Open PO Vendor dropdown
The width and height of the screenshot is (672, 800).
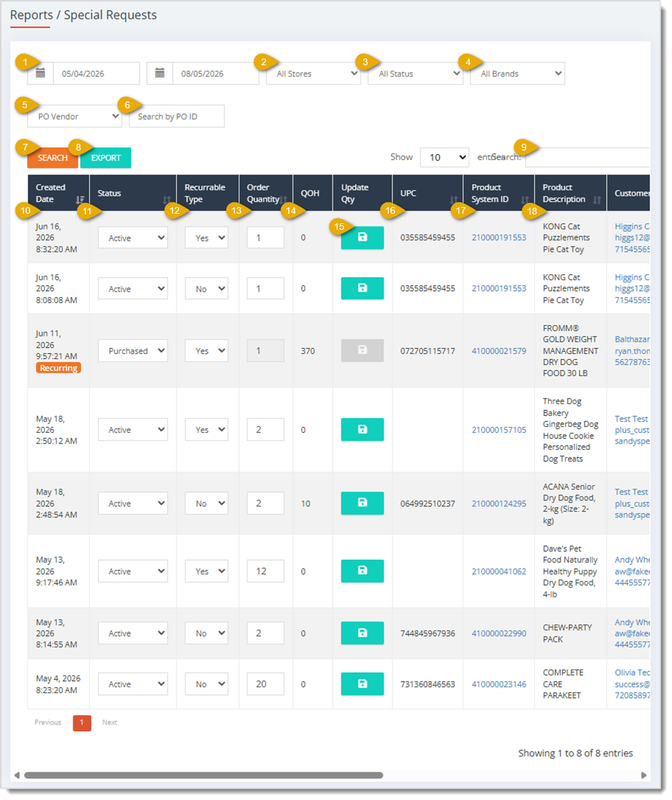click(x=75, y=116)
